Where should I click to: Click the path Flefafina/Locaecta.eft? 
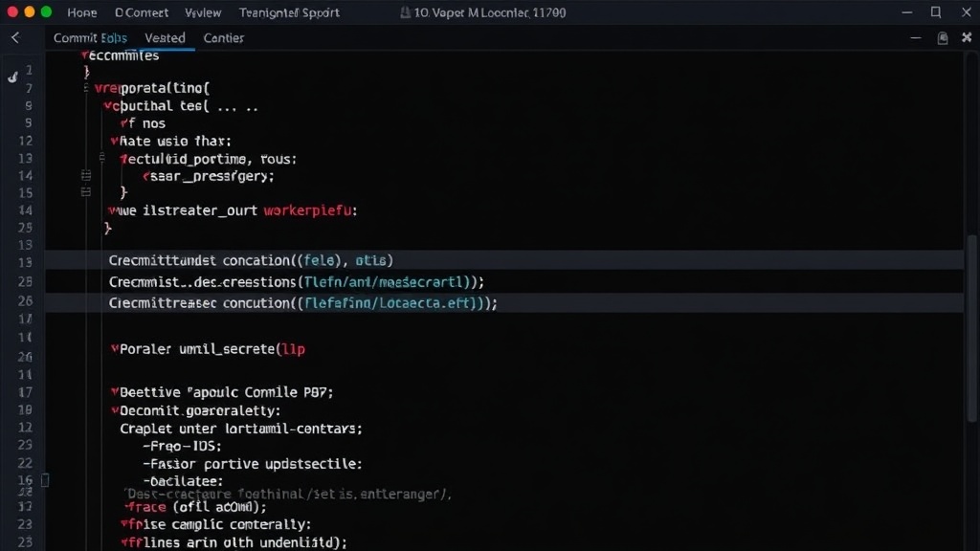coord(388,303)
